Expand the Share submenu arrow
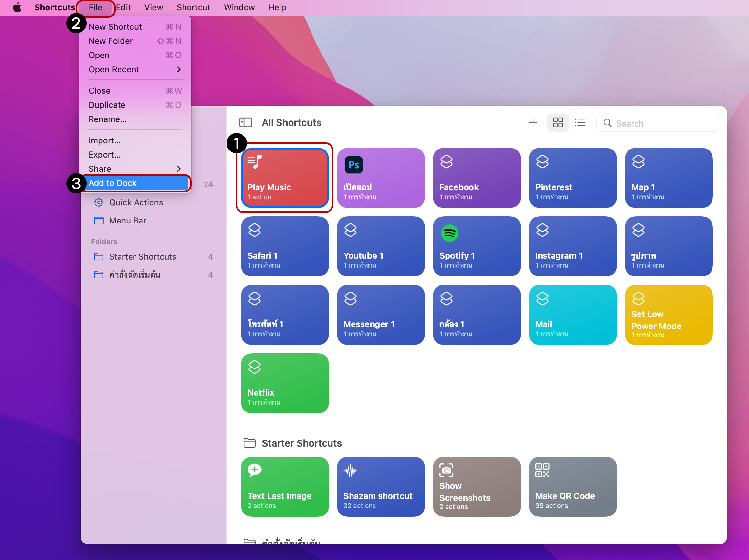 (179, 169)
